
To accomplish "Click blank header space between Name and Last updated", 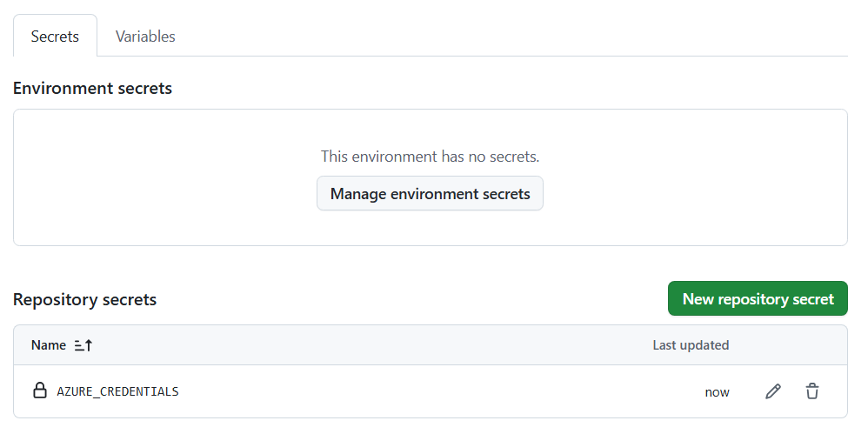I will (x=365, y=345).
